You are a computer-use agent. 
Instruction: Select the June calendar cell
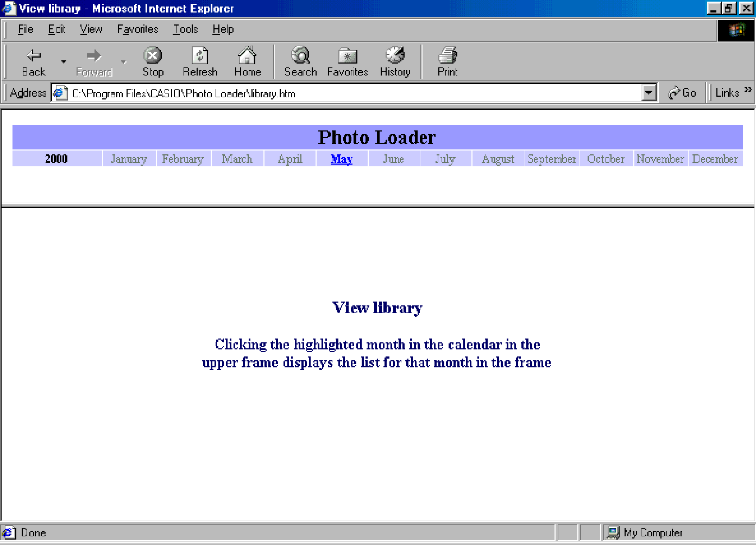394,159
